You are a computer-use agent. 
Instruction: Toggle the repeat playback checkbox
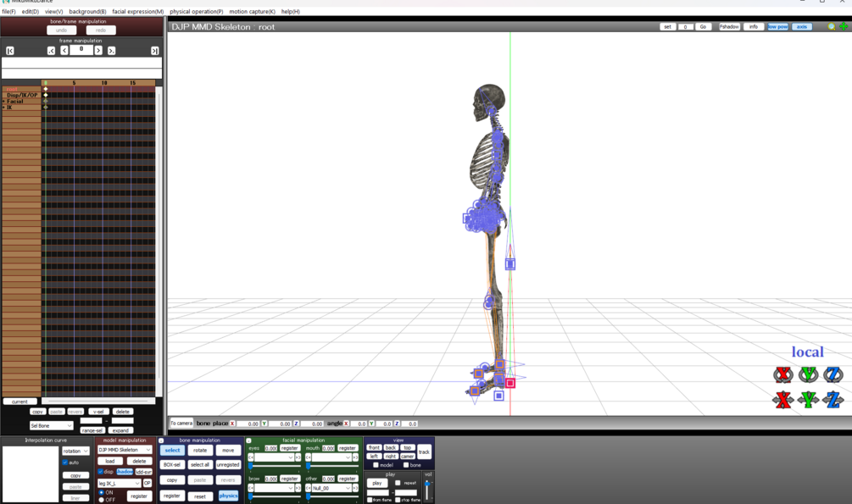398,483
